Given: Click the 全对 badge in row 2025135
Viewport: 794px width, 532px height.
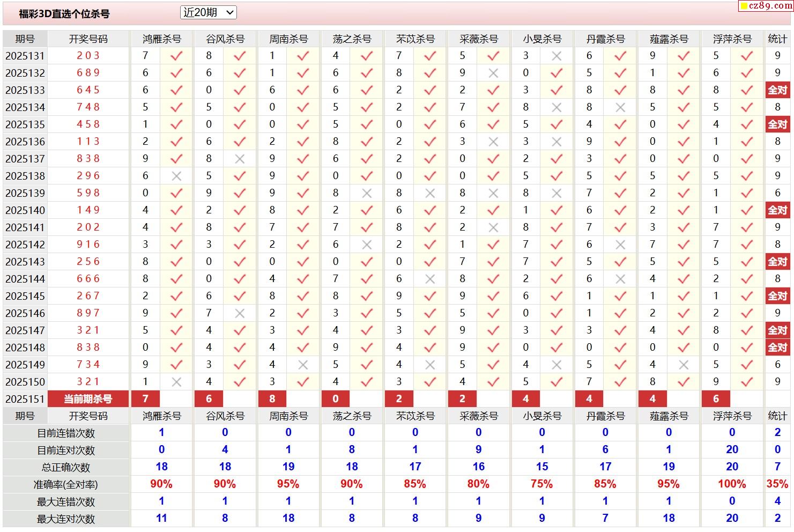Looking at the screenshot, I should coord(777,124).
